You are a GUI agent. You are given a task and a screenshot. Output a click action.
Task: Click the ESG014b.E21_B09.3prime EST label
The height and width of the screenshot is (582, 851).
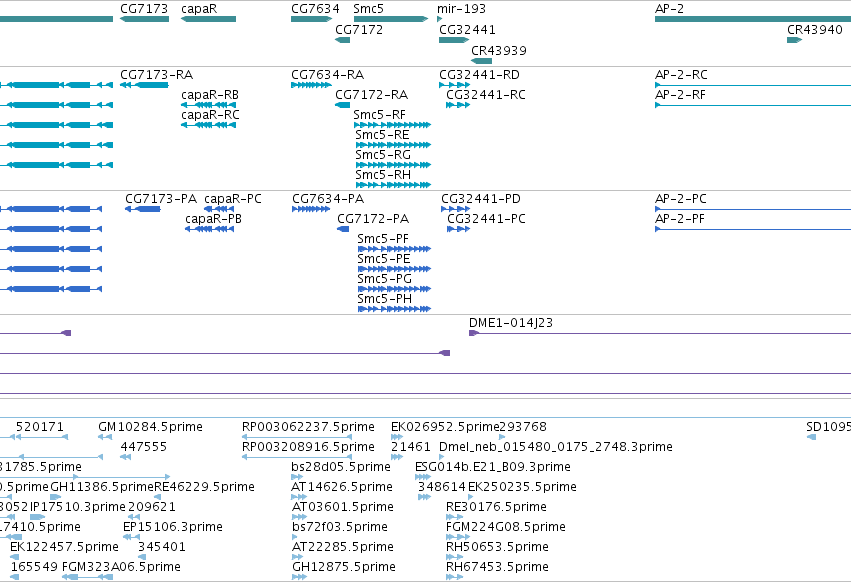tap(493, 467)
